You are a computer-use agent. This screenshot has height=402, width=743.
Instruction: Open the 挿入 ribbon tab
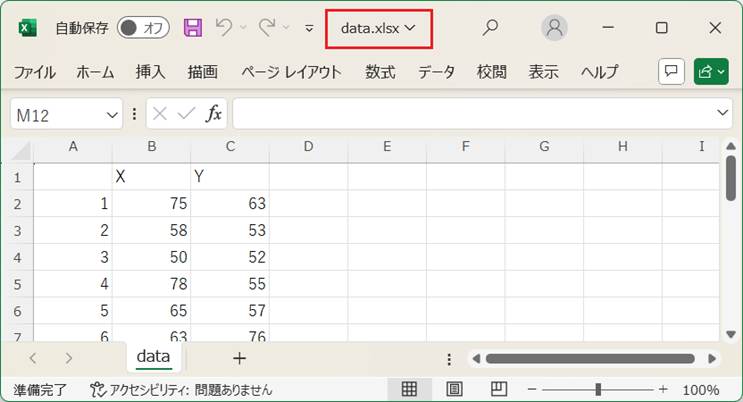[150, 72]
